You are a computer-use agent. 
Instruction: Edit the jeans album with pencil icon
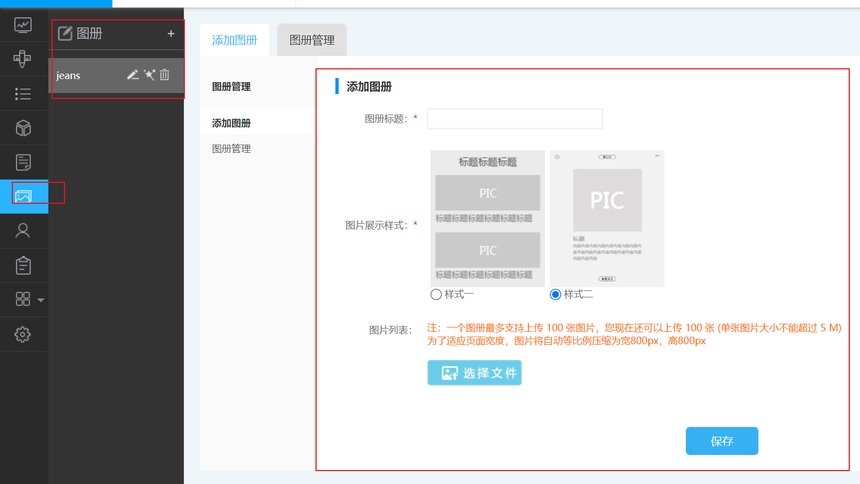[x=133, y=75]
